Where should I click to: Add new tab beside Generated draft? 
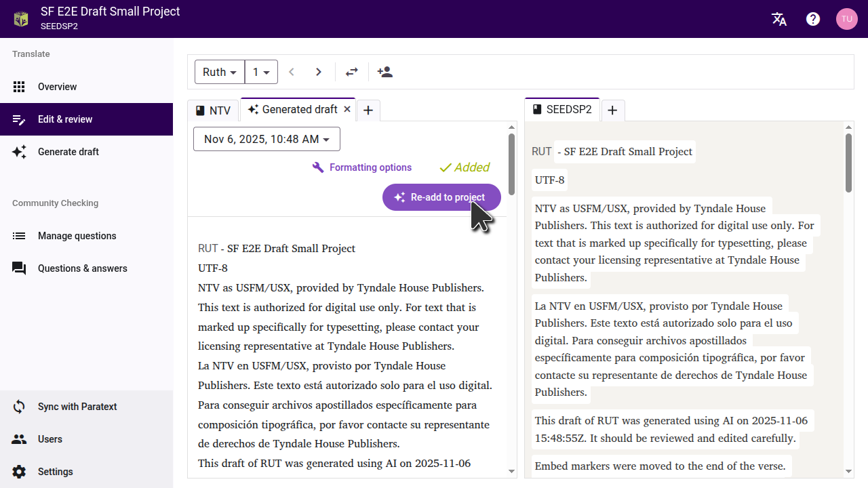point(368,110)
